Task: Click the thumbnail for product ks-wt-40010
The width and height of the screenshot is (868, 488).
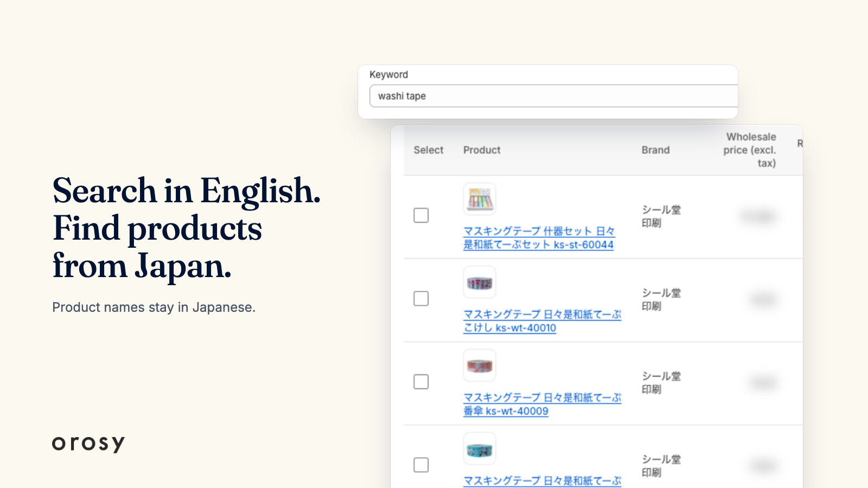Action: pyautogui.click(x=480, y=282)
